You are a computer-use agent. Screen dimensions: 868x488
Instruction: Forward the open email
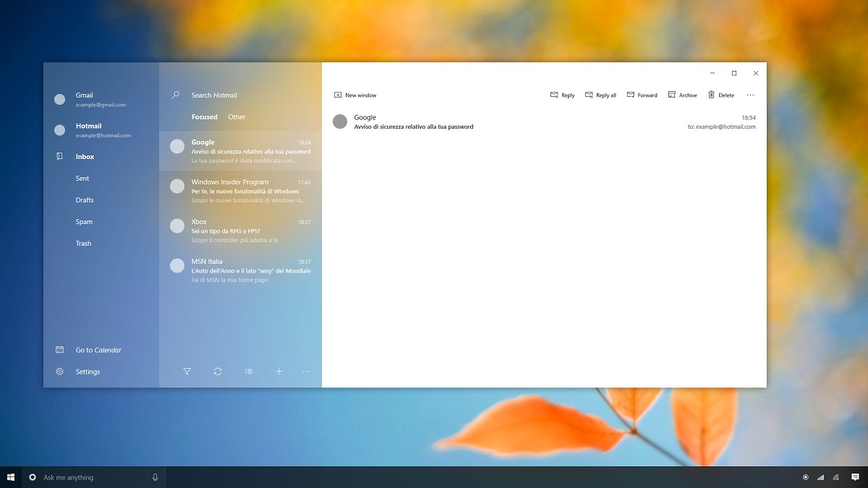pyautogui.click(x=642, y=95)
